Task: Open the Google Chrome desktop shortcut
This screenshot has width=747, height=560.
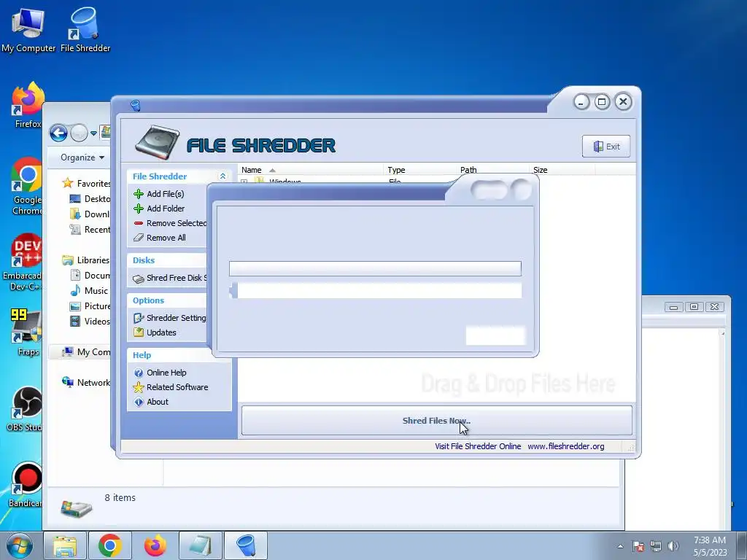Action: coord(27,186)
